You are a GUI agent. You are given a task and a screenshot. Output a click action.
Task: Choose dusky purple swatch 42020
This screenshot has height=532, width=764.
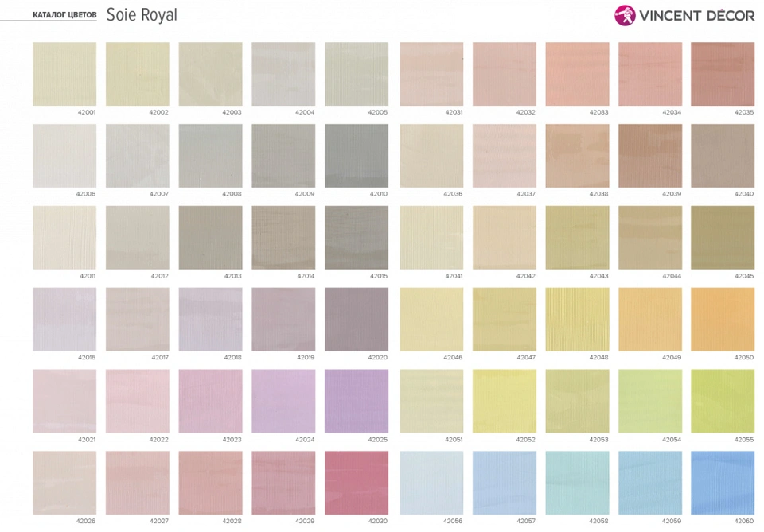tap(357, 320)
